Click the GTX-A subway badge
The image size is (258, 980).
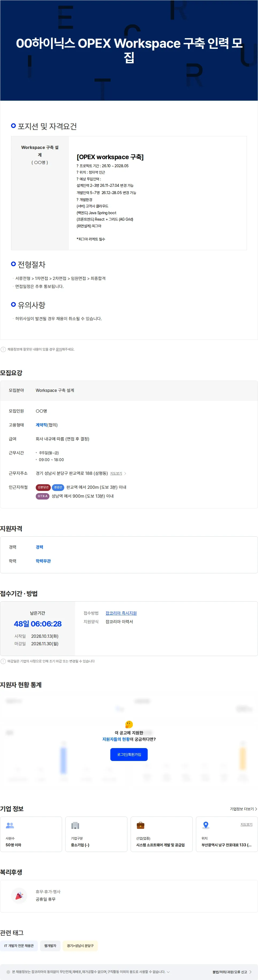pyautogui.click(x=43, y=496)
